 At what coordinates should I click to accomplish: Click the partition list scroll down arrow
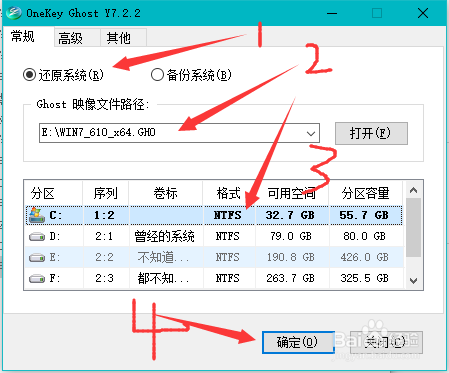[x=413, y=281]
